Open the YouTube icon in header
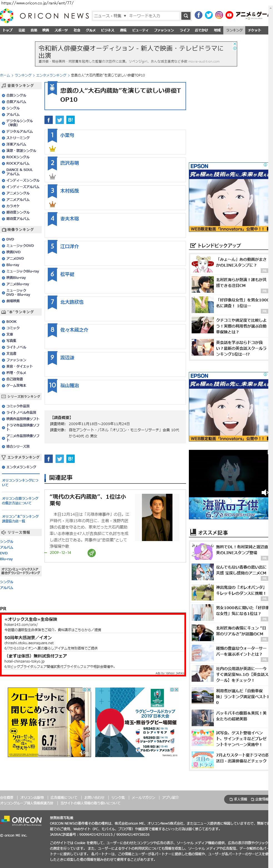Screen dimensions: 273x868 pos(229,15)
